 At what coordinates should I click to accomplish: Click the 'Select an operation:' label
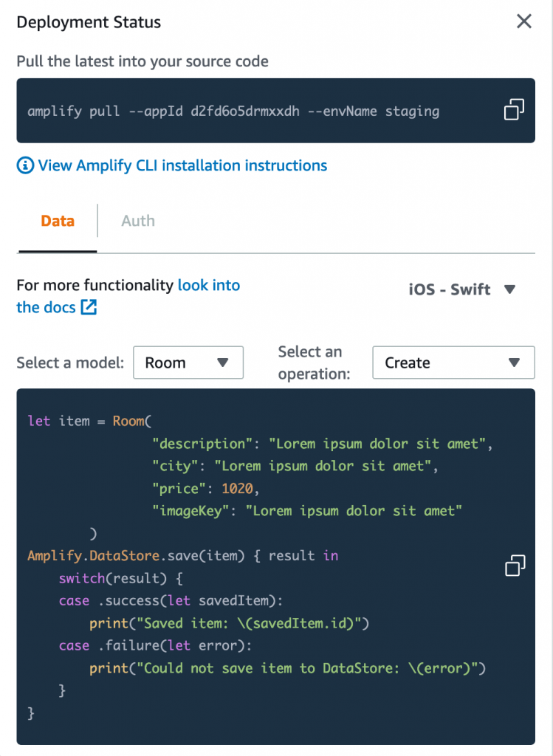pyautogui.click(x=315, y=362)
